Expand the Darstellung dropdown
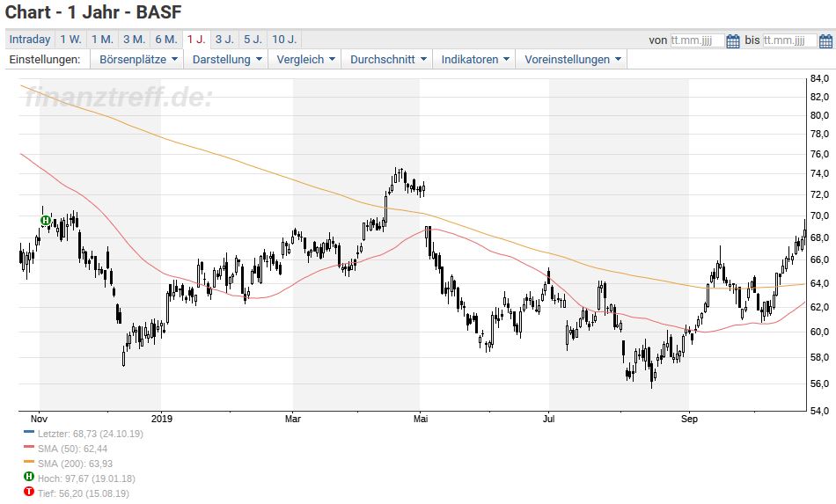This screenshot has height=504, width=836. click(226, 59)
